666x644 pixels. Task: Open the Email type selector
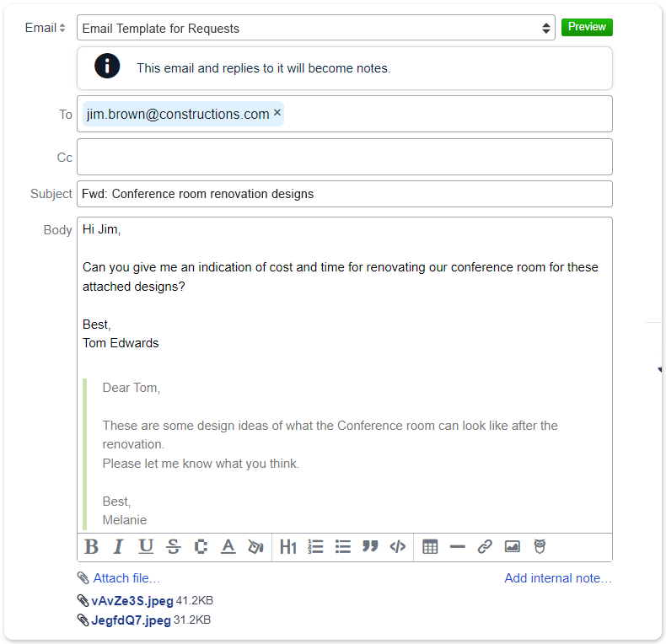[45, 28]
